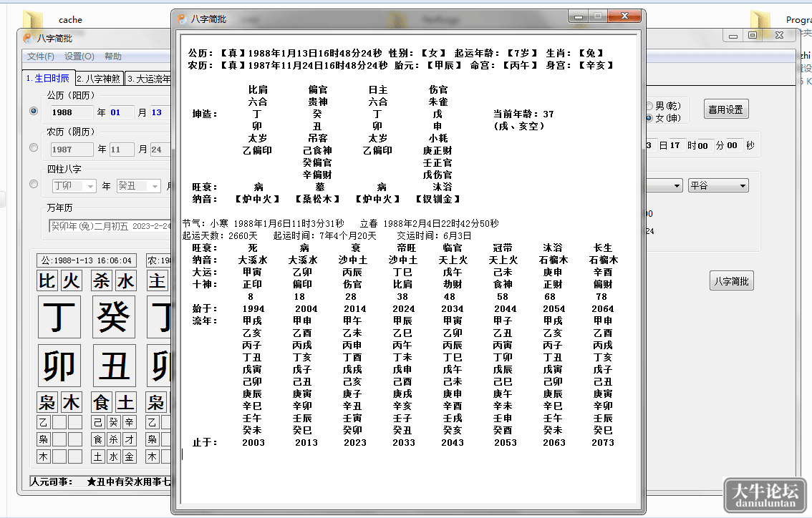Image resolution: width=812 pixels, height=518 pixels.
Task: Switch to the 2.八字神煞 tab
Action: pyautogui.click(x=98, y=78)
